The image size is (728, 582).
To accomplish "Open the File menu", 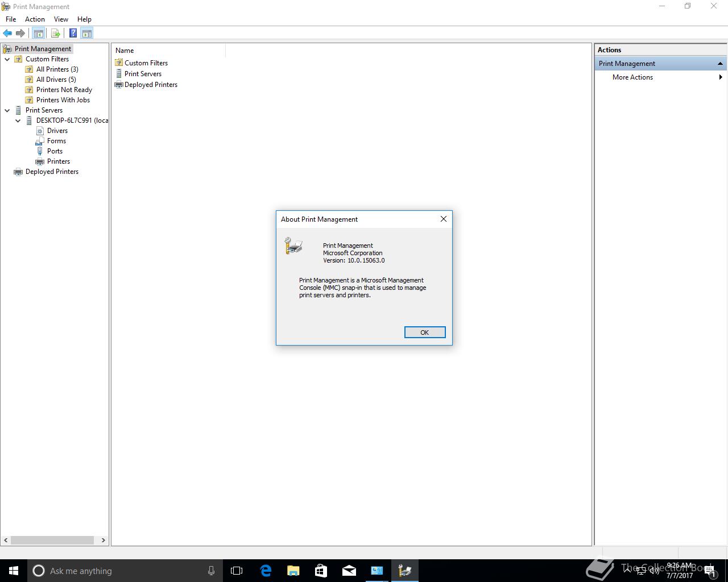I will click(11, 19).
